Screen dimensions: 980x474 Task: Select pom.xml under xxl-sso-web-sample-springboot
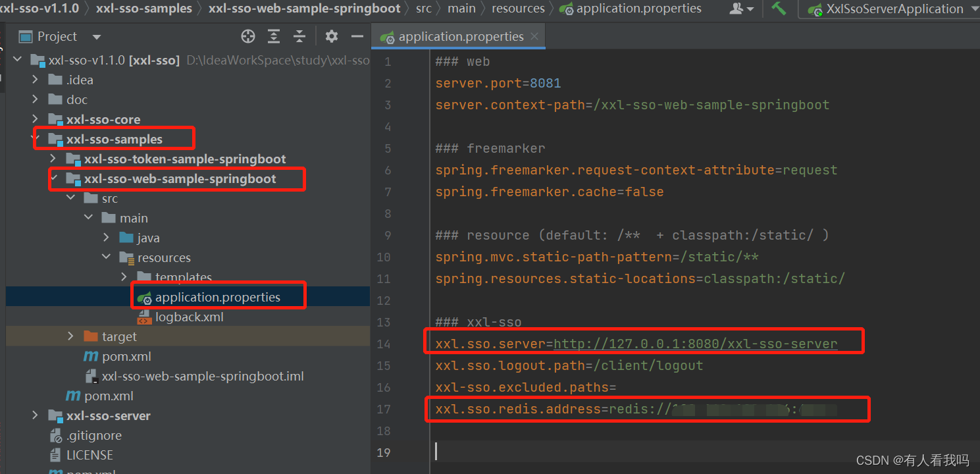(126, 356)
